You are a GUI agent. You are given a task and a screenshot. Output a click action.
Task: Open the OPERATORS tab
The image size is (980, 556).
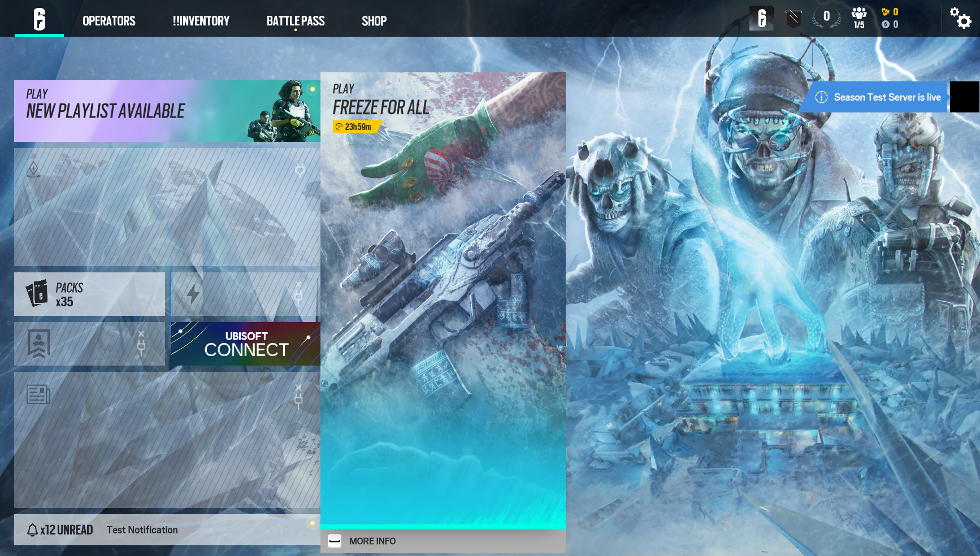pos(109,21)
